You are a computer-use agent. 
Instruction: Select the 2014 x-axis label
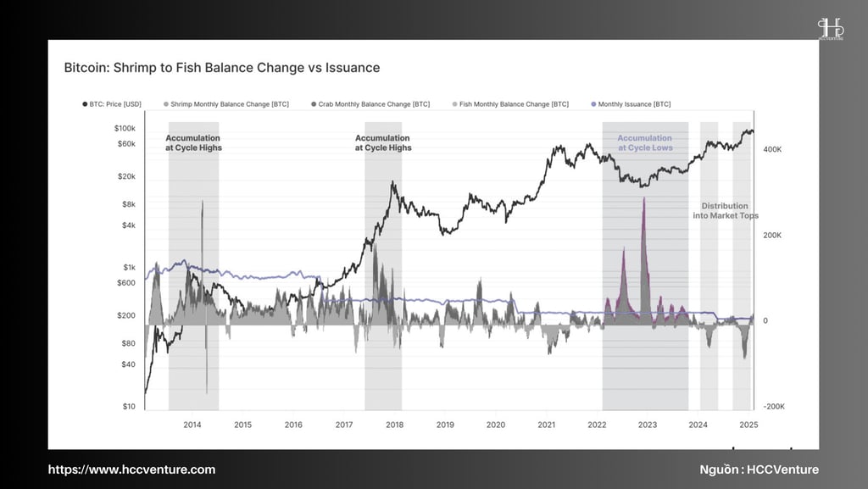coord(192,425)
